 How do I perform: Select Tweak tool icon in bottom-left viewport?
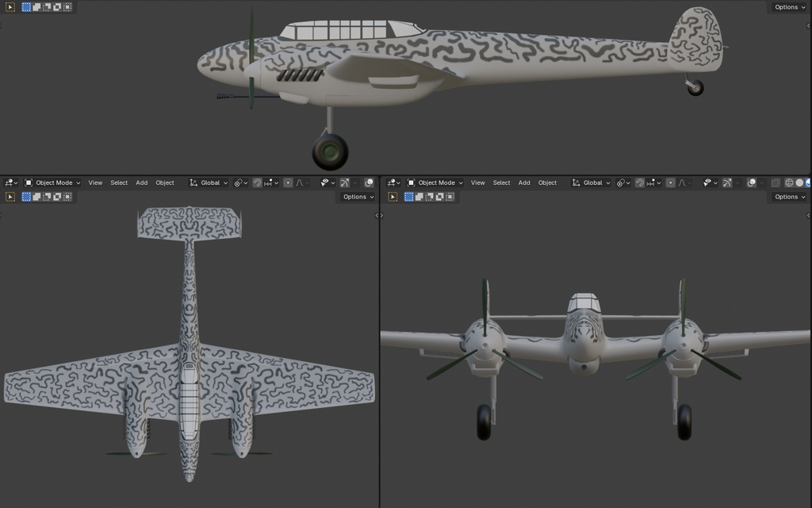coord(10,197)
